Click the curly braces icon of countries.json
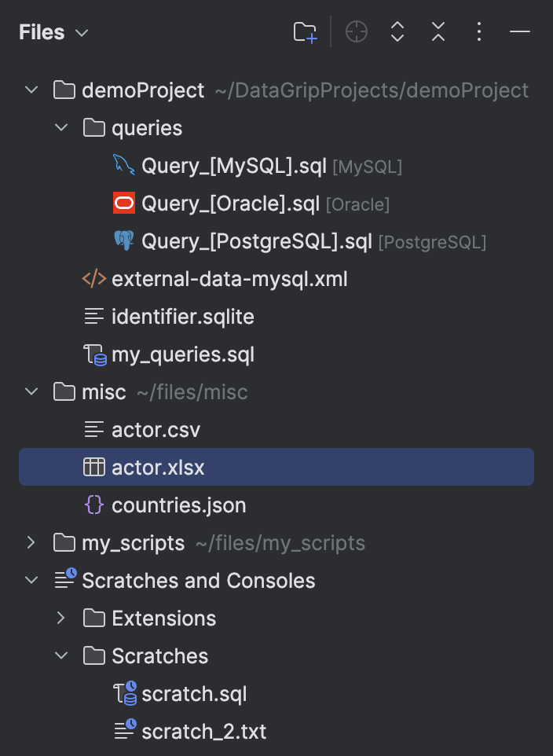The width and height of the screenshot is (553, 756). pos(93,505)
